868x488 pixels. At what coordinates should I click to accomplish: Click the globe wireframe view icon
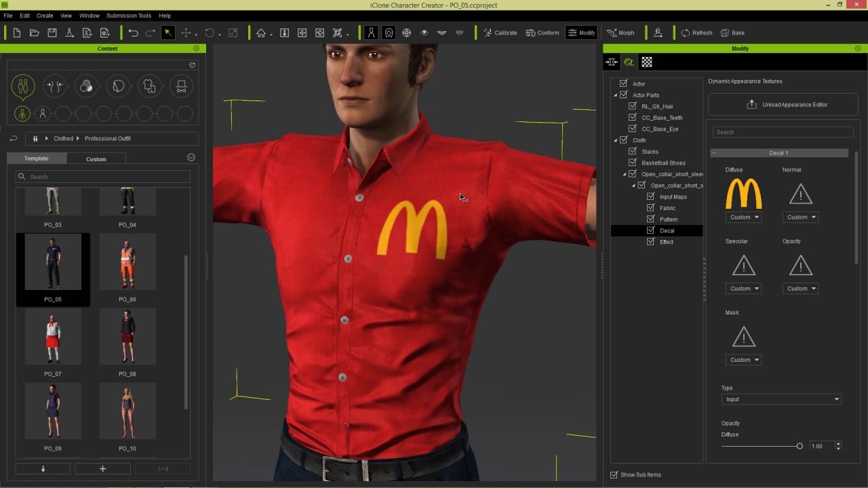[x=406, y=33]
